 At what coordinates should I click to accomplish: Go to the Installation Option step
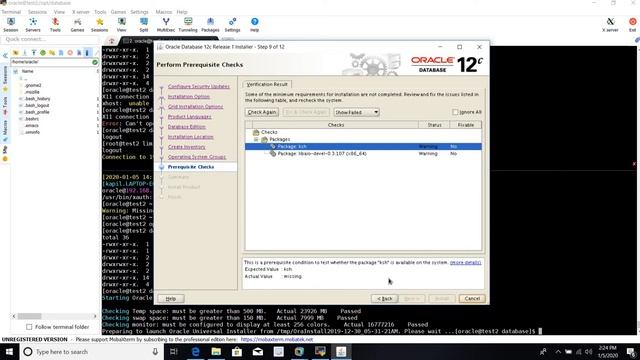(189, 97)
